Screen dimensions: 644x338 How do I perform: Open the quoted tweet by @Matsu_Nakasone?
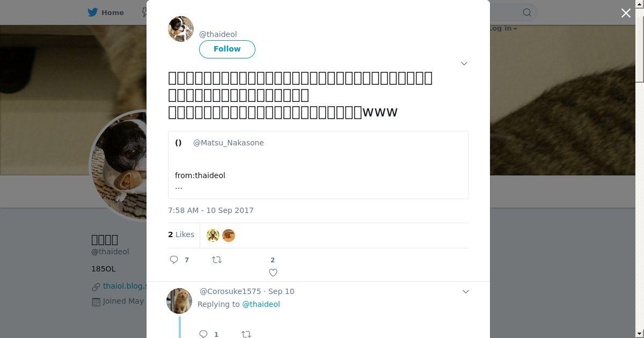tap(318, 165)
